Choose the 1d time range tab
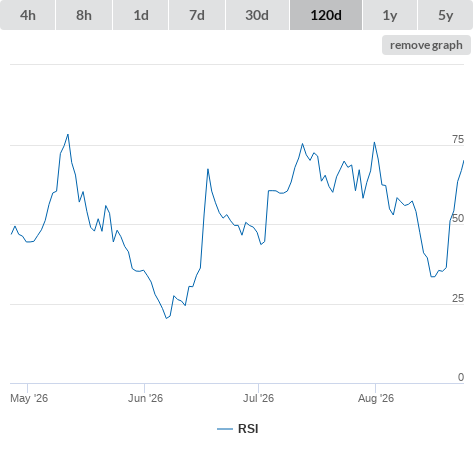 [x=141, y=15]
